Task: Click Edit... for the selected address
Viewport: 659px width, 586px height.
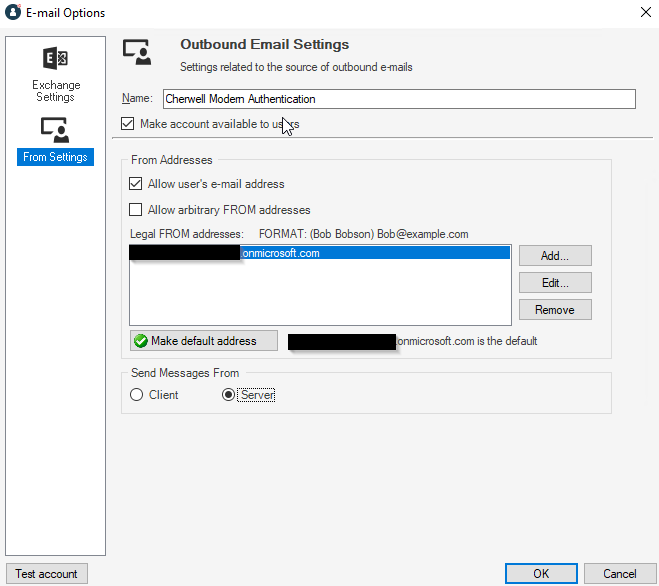Action: [554, 283]
